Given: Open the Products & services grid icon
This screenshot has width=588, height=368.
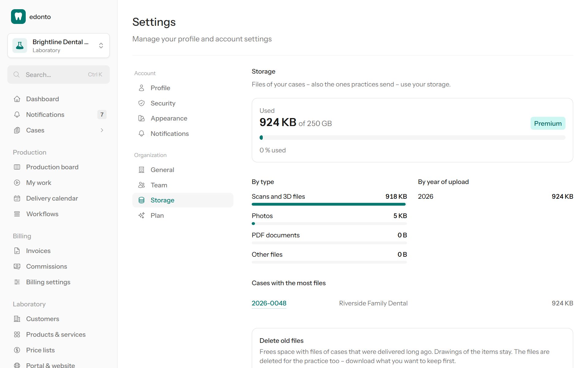Looking at the screenshot, I should click(17, 335).
